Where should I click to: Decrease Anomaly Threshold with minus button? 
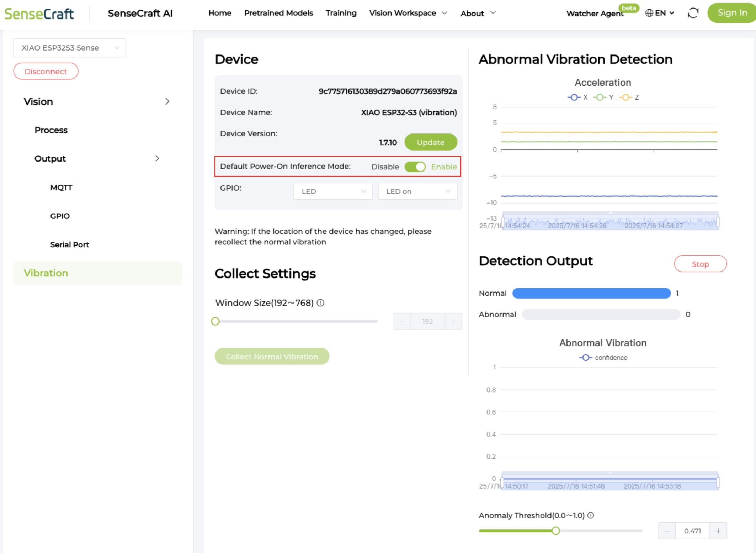tap(667, 531)
